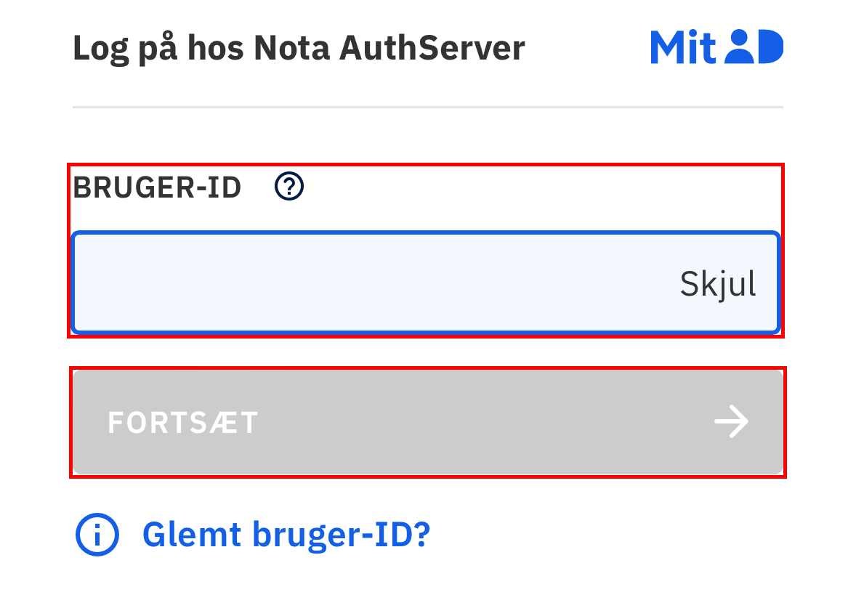Open the Glemt bruger-ID link

[287, 534]
